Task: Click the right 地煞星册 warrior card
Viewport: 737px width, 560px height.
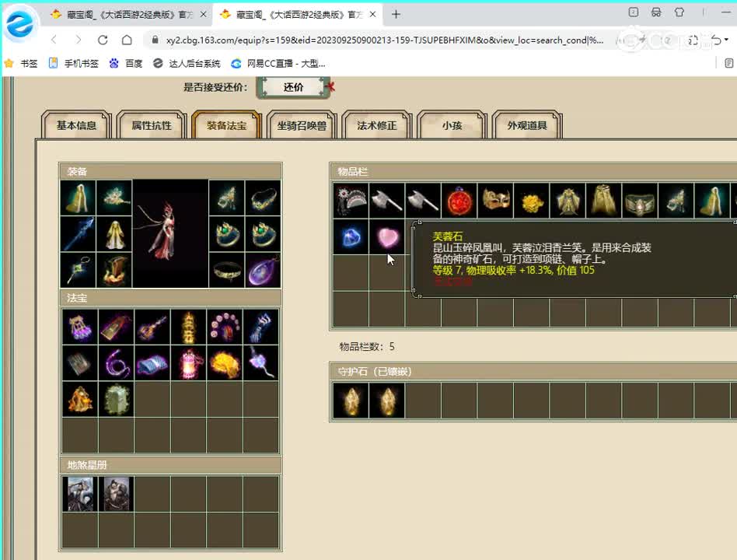Action: [116, 494]
